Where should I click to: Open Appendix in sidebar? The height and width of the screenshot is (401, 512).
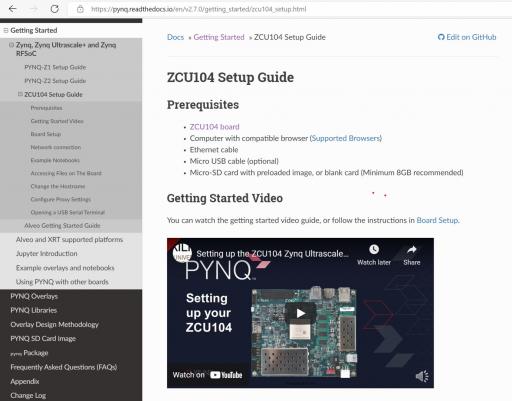click(x=25, y=382)
